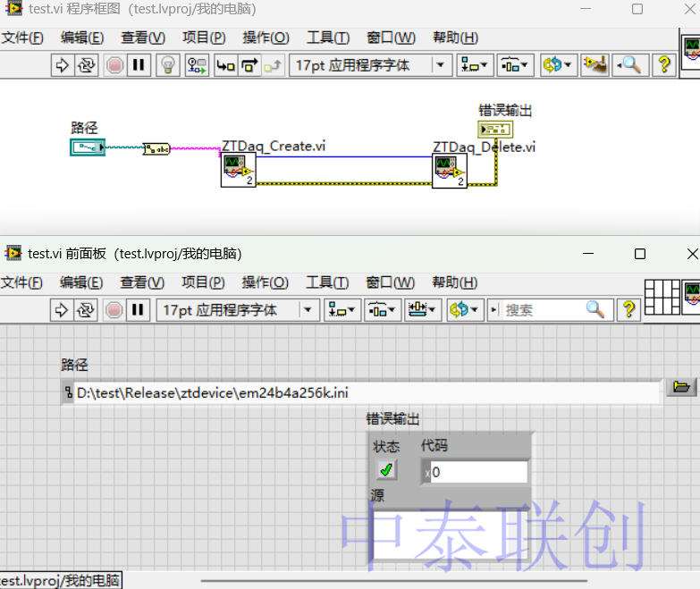Viewport: 700px width, 589px height.
Task: Maximize the front panel window
Action: pos(640,254)
